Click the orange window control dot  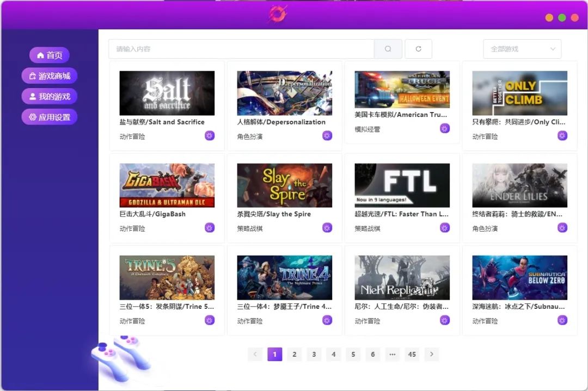click(x=549, y=17)
